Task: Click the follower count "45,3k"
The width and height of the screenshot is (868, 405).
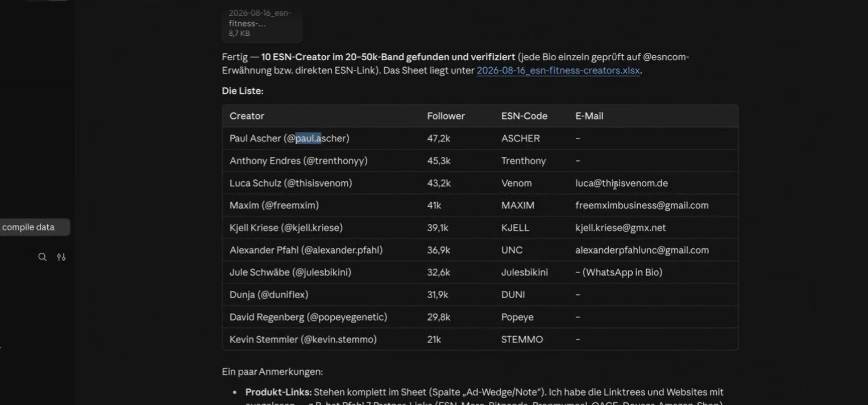Action: pyautogui.click(x=439, y=161)
